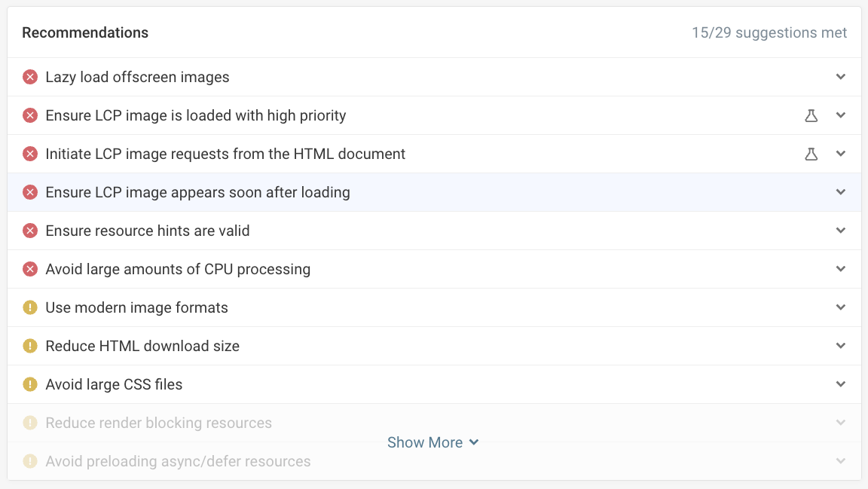Image resolution: width=868 pixels, height=489 pixels.
Task: Expand the "Use modern image formats" suggestion
Action: pyautogui.click(x=841, y=307)
